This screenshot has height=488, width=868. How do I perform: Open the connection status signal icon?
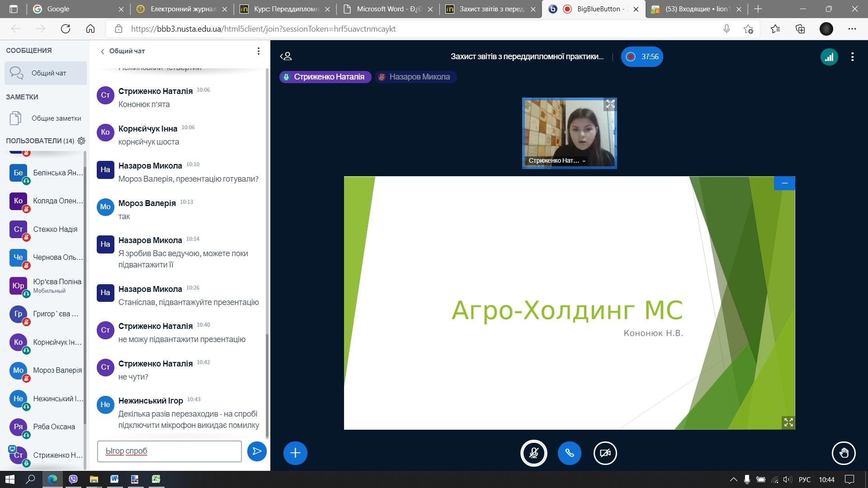pos(829,57)
